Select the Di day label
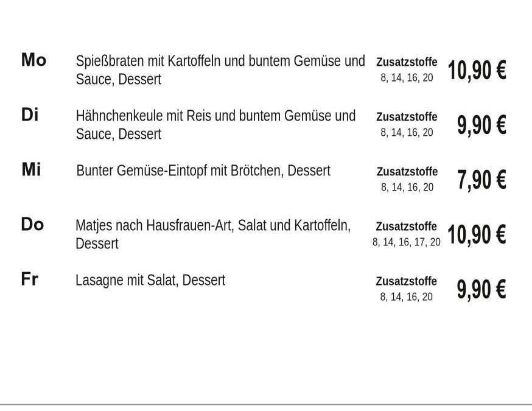This screenshot has width=532, height=411. pyautogui.click(x=30, y=114)
